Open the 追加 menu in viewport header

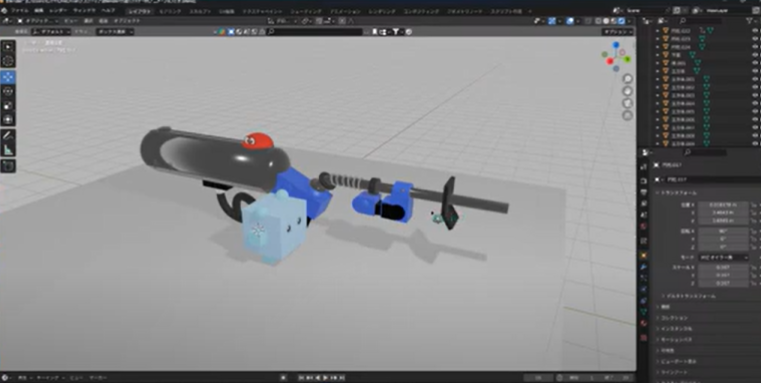(x=103, y=21)
